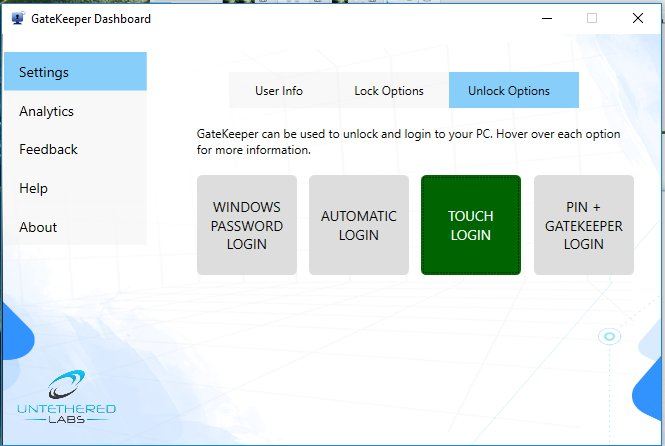Switch to the Lock Options tab
The image size is (665, 446).
coord(389,90)
